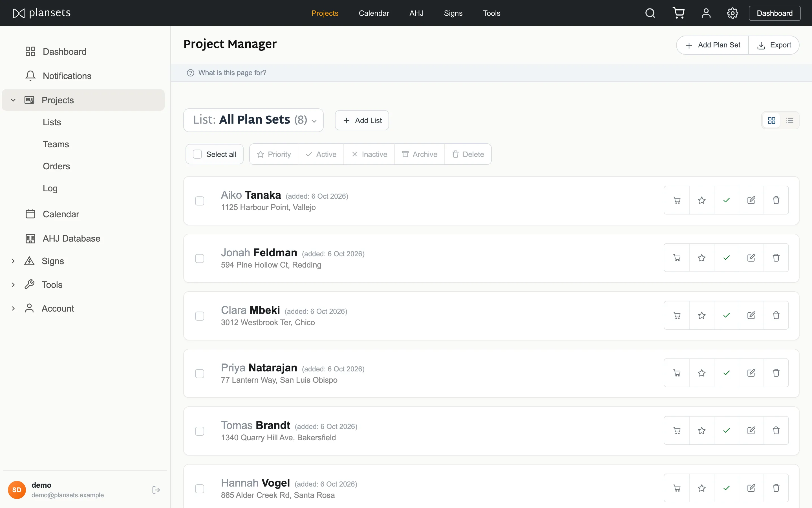Open AHJ in top navigation
Screen dimensions: 812x508
[x=416, y=13]
